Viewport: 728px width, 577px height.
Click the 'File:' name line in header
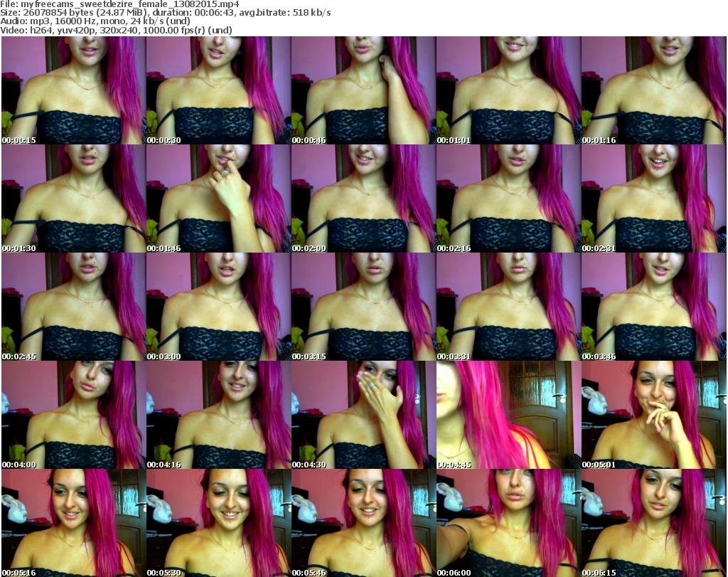click(119, 4)
